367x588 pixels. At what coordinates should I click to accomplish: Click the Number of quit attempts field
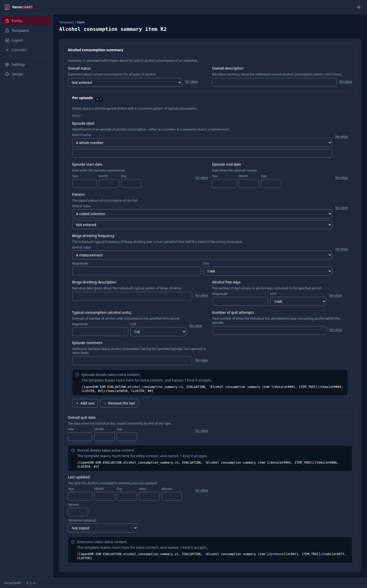pos(269,331)
